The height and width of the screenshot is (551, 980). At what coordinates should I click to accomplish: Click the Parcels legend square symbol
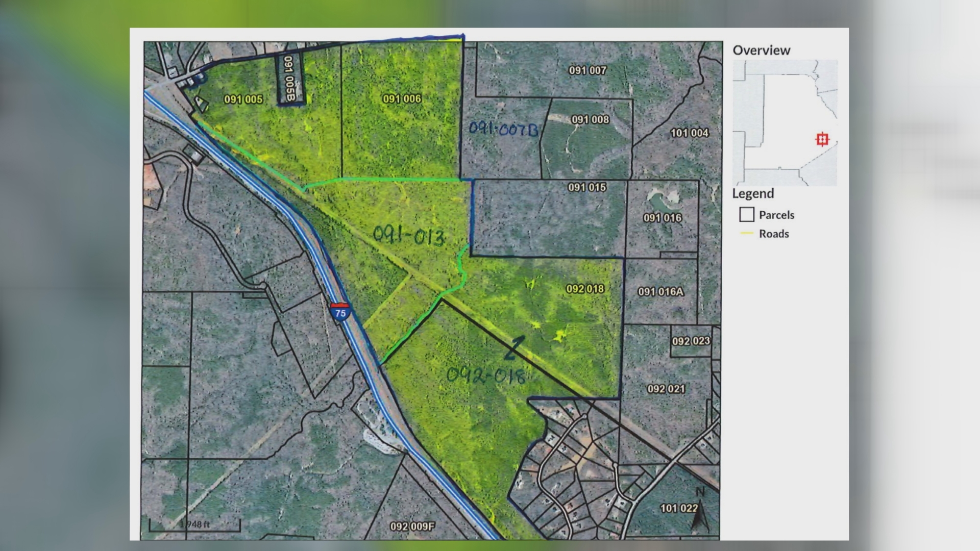click(747, 214)
